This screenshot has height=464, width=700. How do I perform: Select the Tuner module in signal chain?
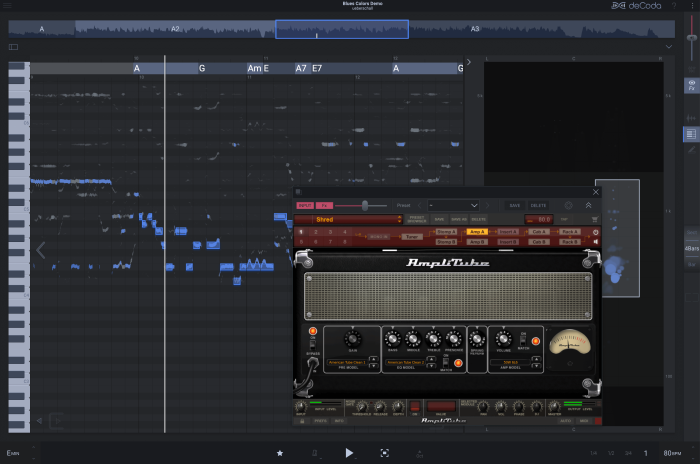point(412,237)
